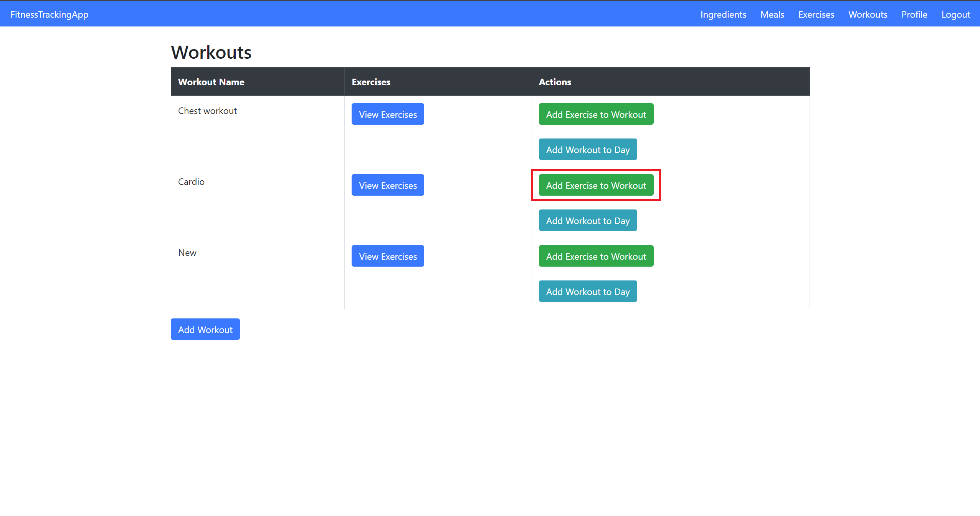Add Exercise to Chest workout
Image resolution: width=980 pixels, height=516 pixels.
pos(596,114)
